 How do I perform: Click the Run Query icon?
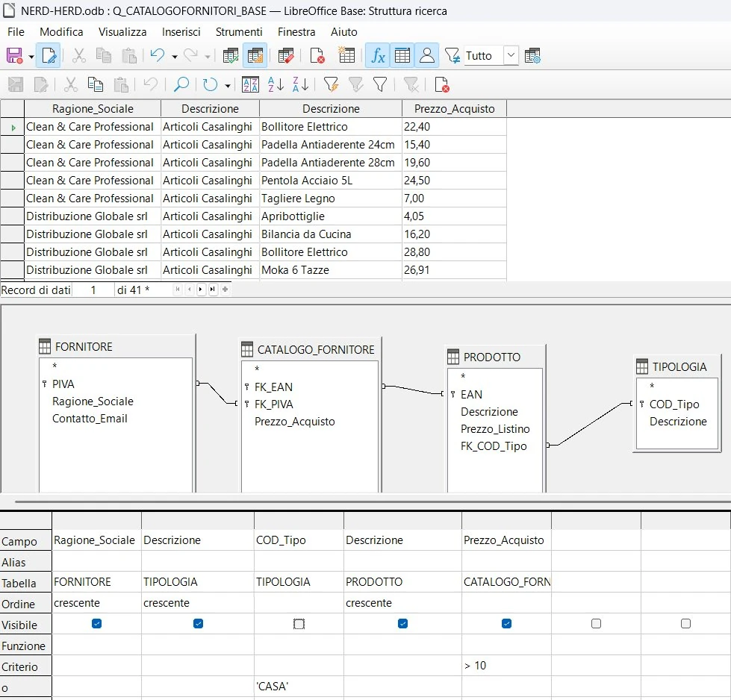(230, 56)
